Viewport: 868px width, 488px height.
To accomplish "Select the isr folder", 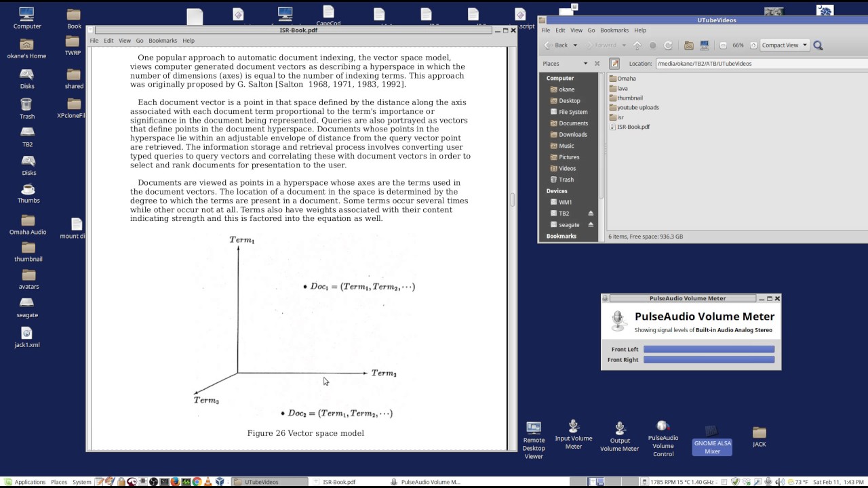I will [616, 117].
